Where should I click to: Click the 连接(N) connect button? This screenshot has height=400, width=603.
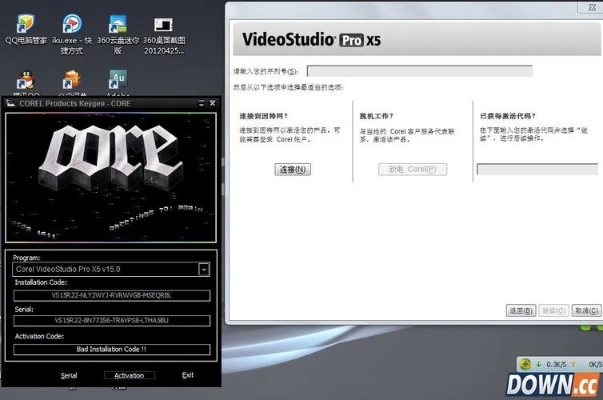pyautogui.click(x=293, y=170)
